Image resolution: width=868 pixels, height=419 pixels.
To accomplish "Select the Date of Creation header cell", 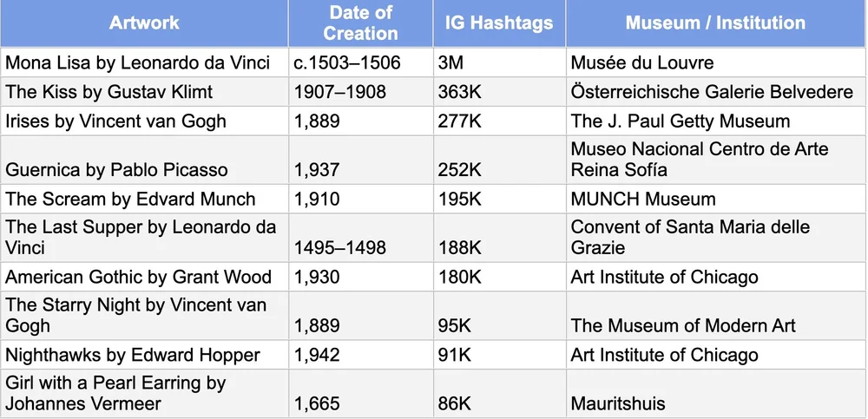I will tap(360, 23).
